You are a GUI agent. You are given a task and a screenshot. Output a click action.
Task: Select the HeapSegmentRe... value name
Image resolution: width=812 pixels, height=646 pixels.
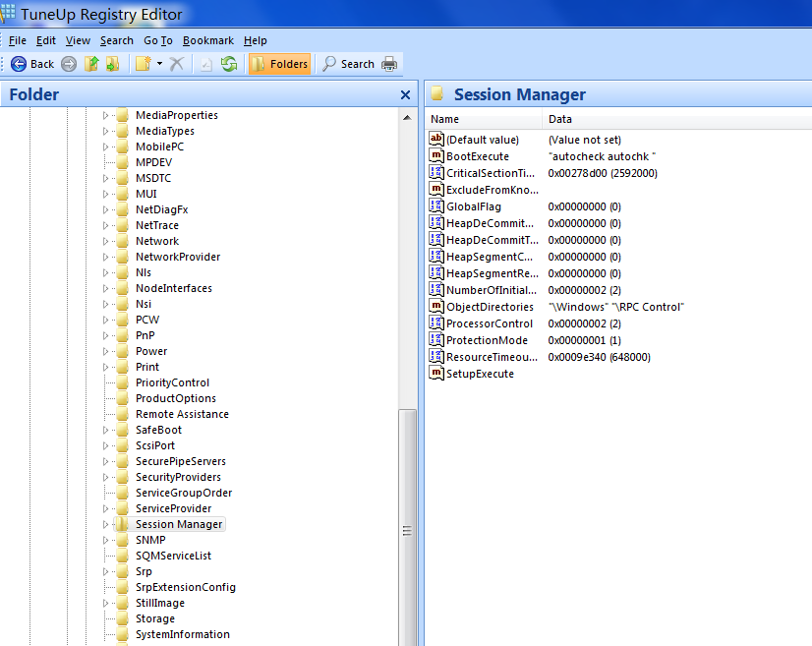click(x=493, y=273)
